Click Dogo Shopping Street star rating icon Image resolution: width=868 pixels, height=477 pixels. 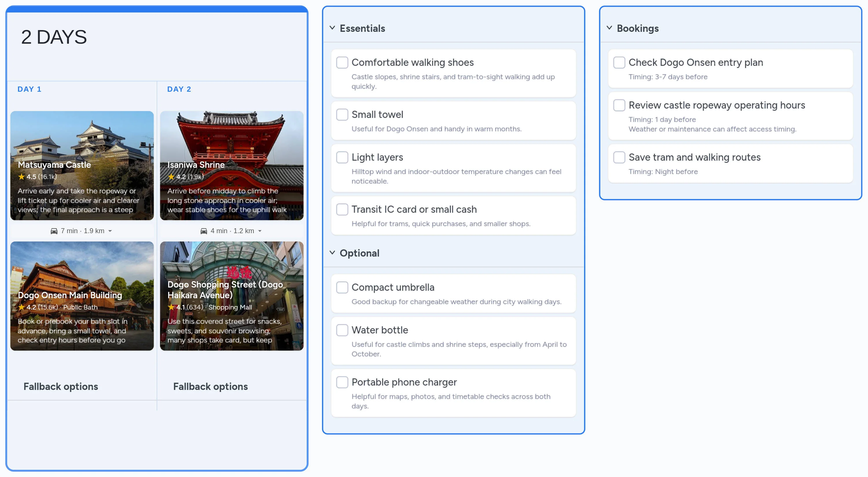pyautogui.click(x=171, y=307)
